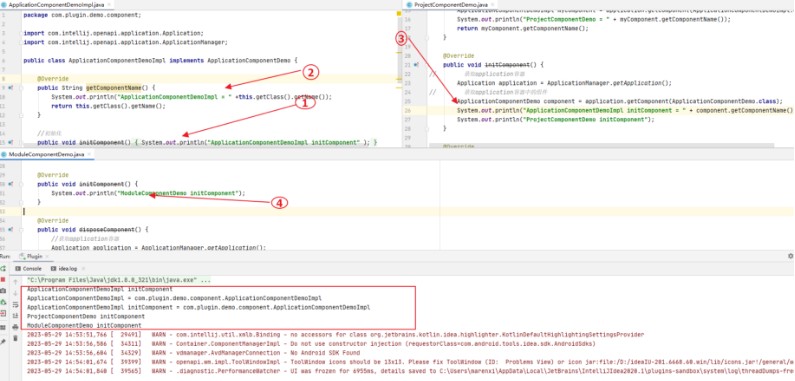The width and height of the screenshot is (795, 381).
Task: Click the Exit run toolbar icon
Action: [3, 314]
